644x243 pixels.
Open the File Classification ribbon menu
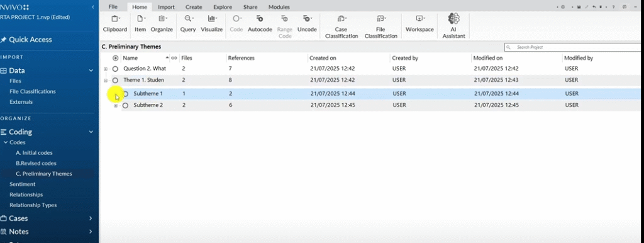point(380,26)
